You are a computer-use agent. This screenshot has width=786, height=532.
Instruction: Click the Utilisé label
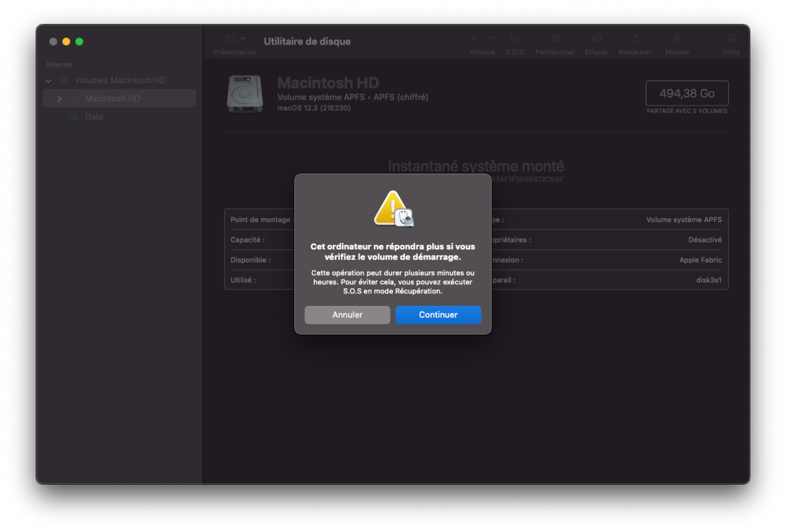pos(243,280)
